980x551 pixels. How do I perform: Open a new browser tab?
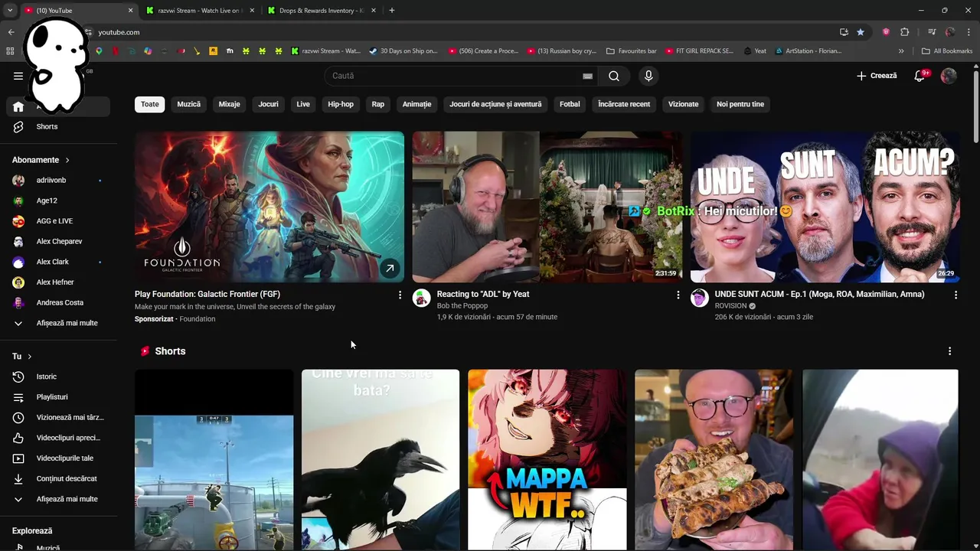392,11
